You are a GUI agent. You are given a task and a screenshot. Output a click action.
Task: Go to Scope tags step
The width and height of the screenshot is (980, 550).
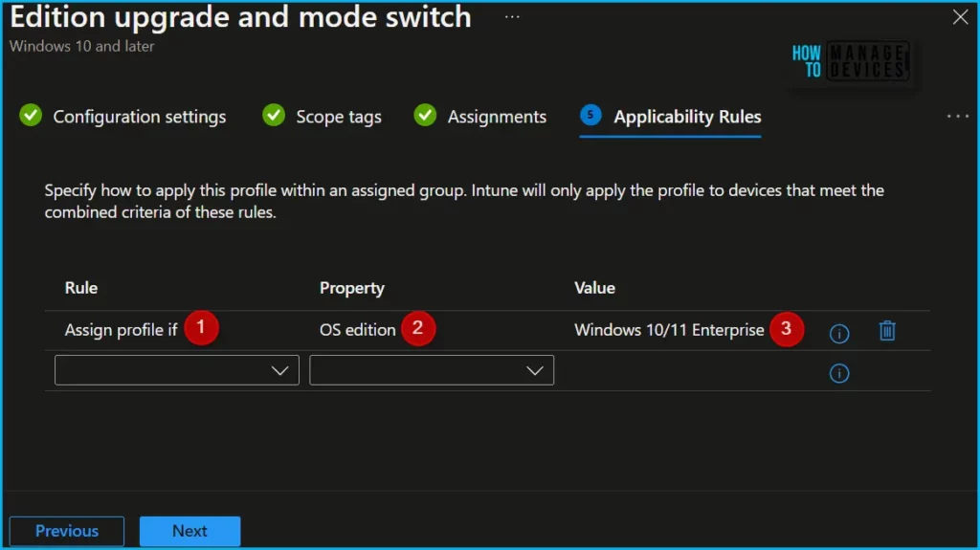(322, 117)
